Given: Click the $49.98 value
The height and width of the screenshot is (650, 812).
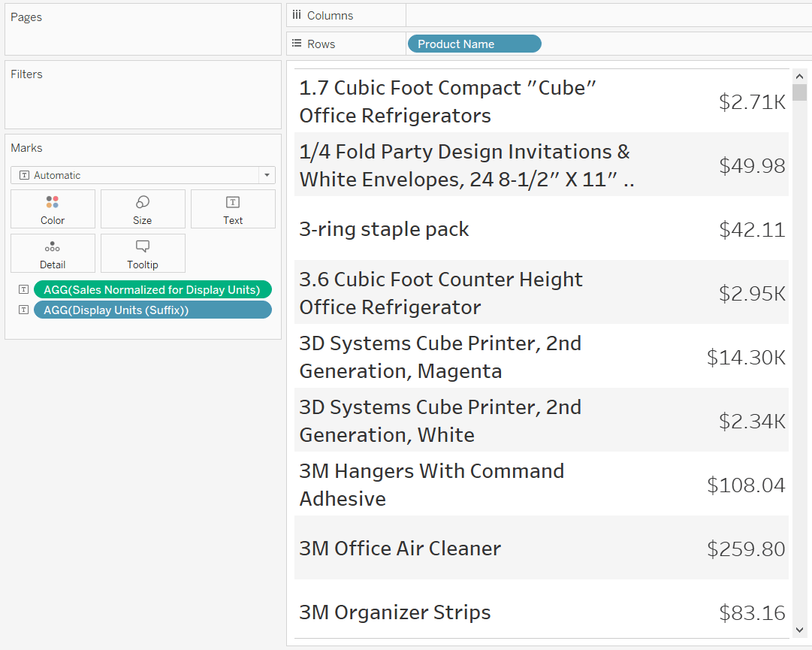Looking at the screenshot, I should (x=752, y=166).
